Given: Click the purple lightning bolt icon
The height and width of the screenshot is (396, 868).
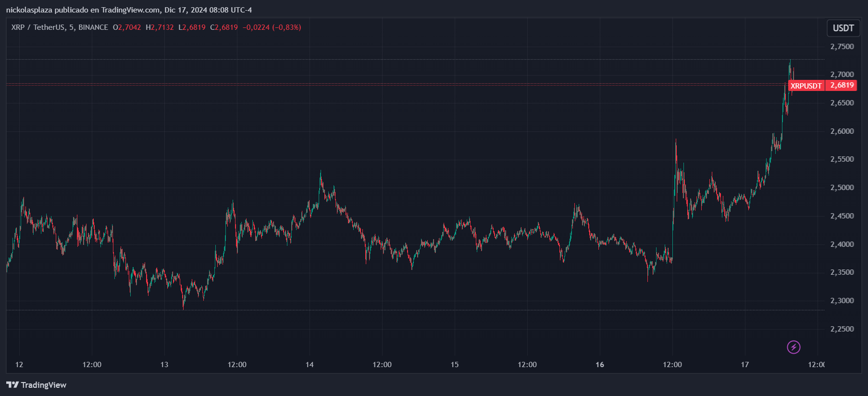Looking at the screenshot, I should [x=793, y=347].
